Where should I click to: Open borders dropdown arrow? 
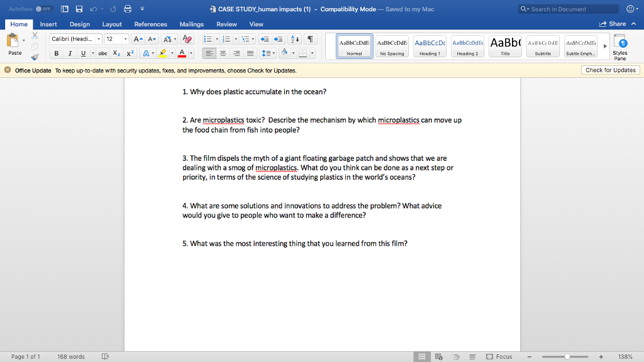click(312, 53)
